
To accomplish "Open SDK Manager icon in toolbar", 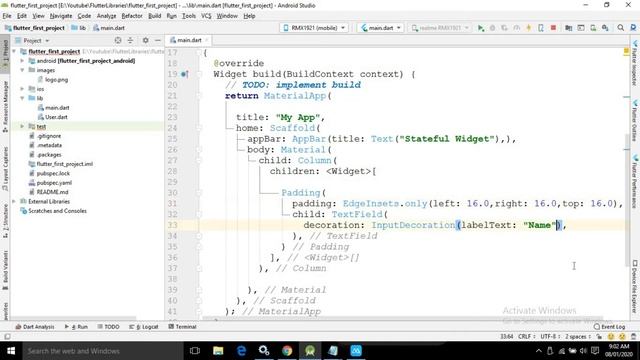I will point(605,28).
